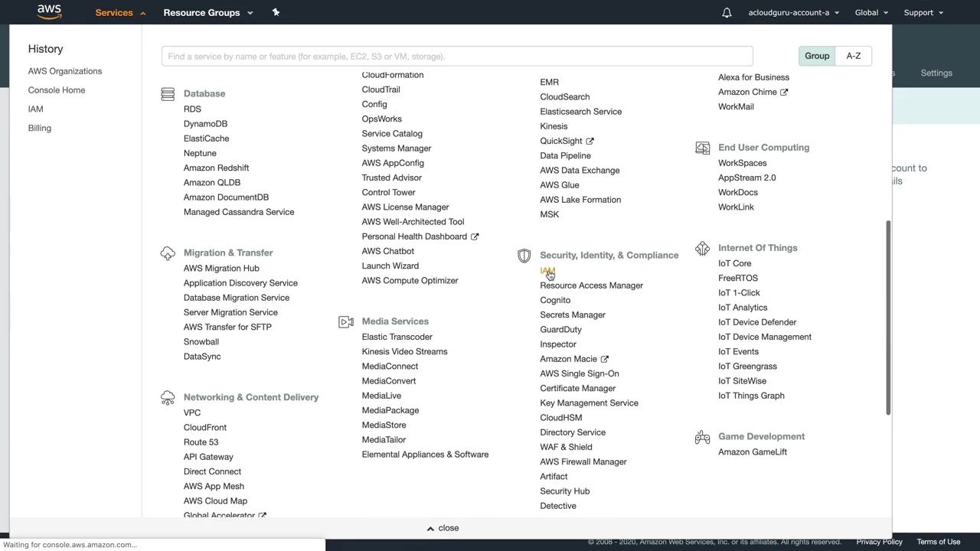Click the pin shortcut icon in the navbar
This screenshot has width=980, height=551.
coord(276,12)
